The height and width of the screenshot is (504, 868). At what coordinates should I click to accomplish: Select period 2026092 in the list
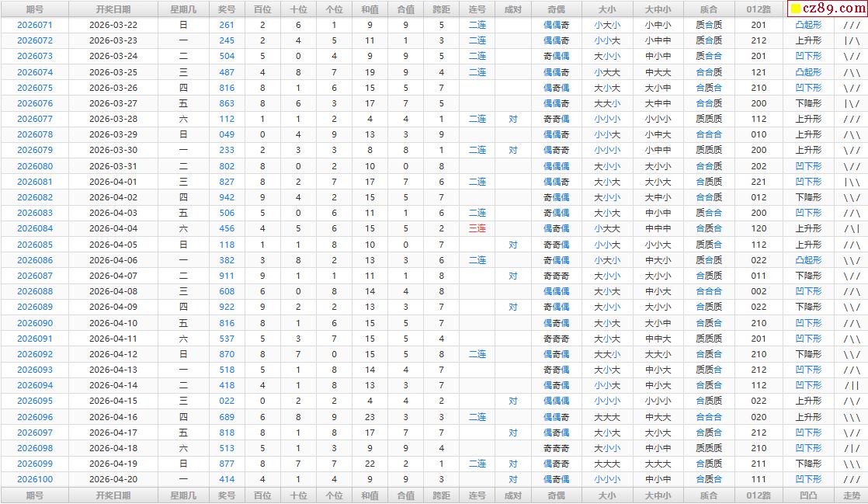pos(35,354)
